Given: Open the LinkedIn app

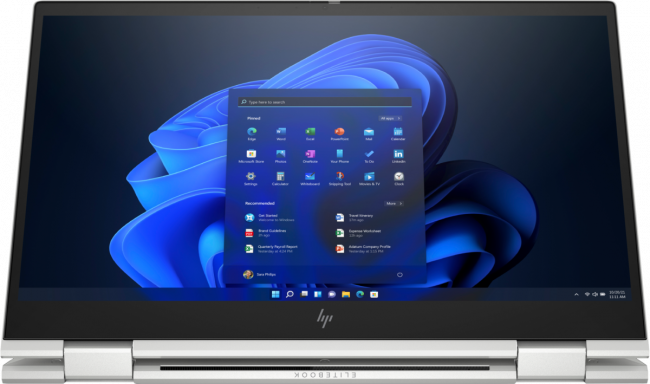Looking at the screenshot, I should click(398, 156).
